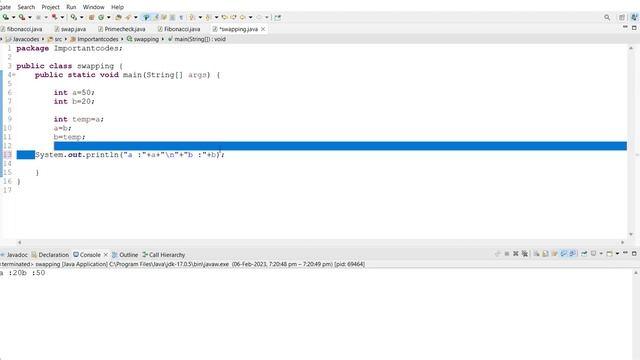The height and width of the screenshot is (360, 640).
Task: Click line number 13 in the gutter
Action: click(7, 155)
